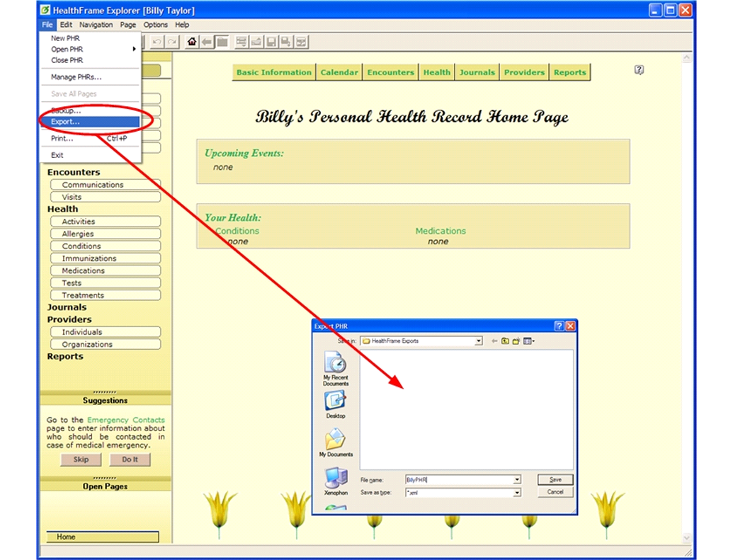Choose Close PHR from File menu
733x560 pixels.
pyautogui.click(x=90, y=60)
